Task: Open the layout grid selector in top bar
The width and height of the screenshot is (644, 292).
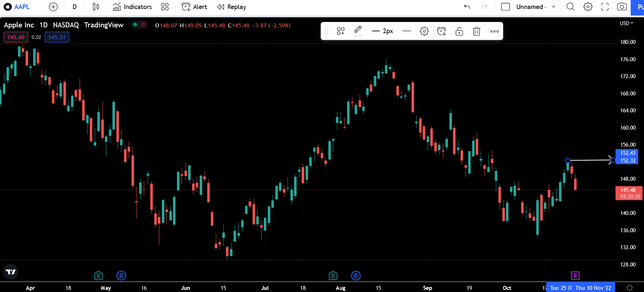Action: click(165, 7)
